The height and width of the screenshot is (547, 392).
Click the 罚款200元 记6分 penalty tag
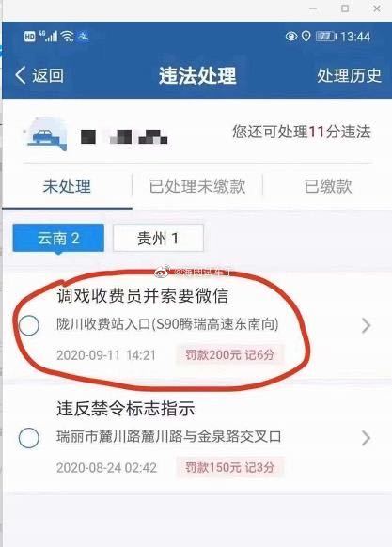tap(229, 355)
